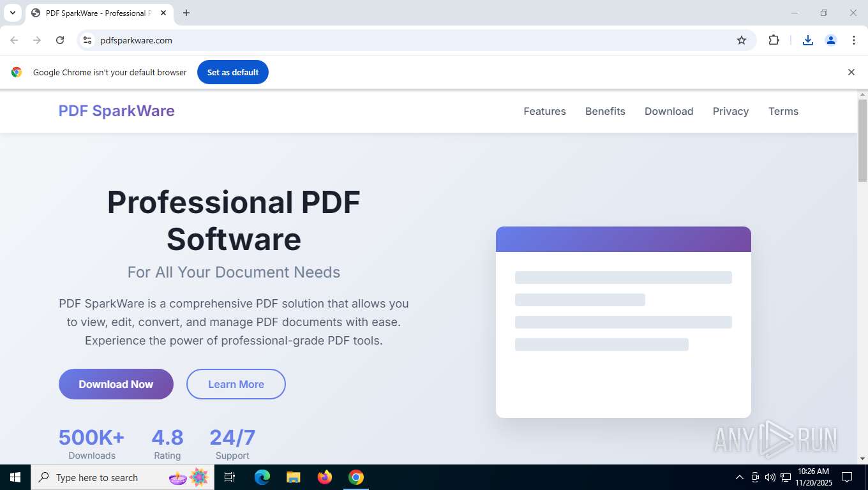Image resolution: width=868 pixels, height=490 pixels.
Task: Open the volume speaker tray icon
Action: 770,477
